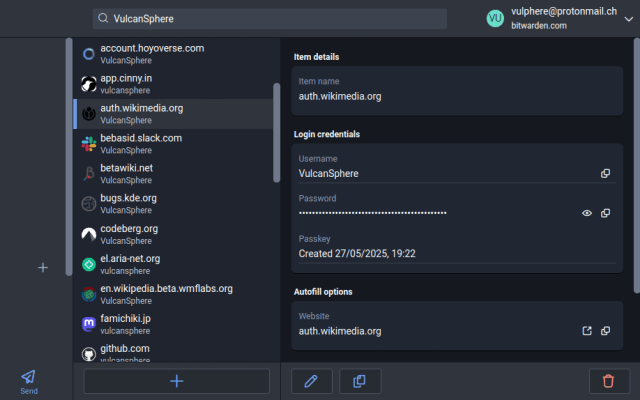
Task: Focus the vault search field
Action: tap(270, 19)
